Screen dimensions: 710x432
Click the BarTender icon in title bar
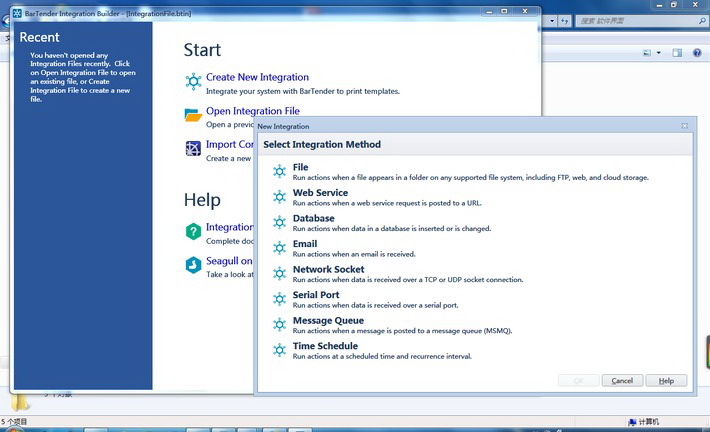click(x=17, y=13)
